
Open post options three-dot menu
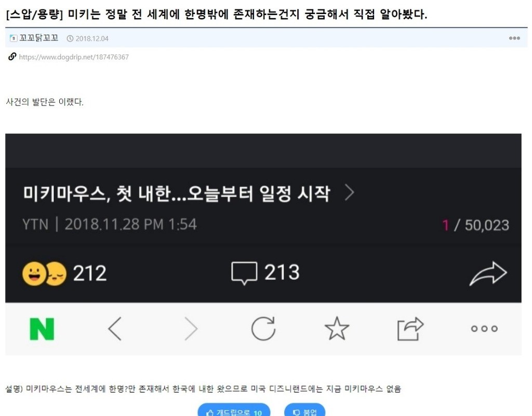click(514, 38)
